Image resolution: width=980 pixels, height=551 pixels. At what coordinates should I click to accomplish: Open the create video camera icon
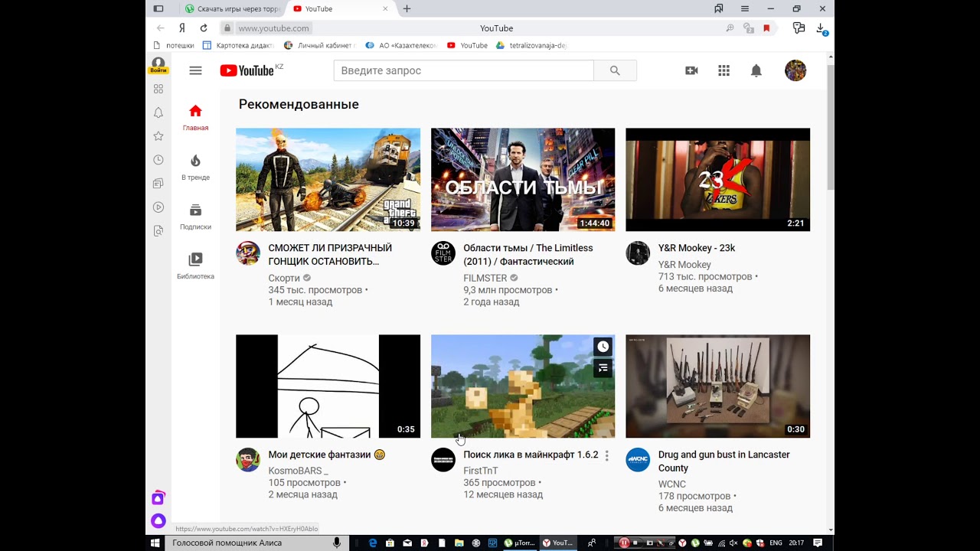coord(691,70)
